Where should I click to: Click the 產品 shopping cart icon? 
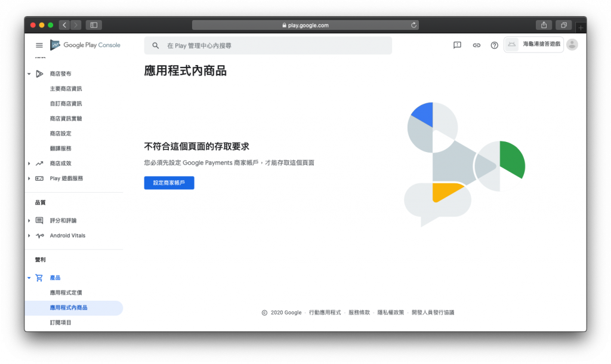tap(39, 277)
